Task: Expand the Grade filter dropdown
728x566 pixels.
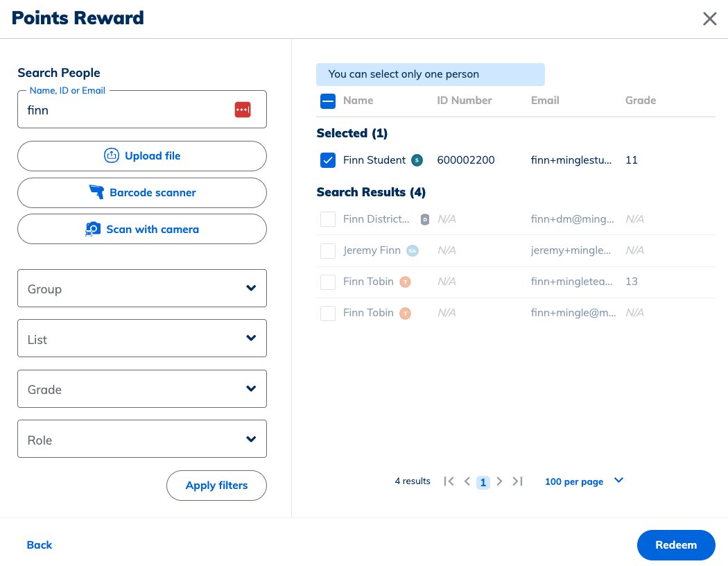Action: click(x=142, y=388)
